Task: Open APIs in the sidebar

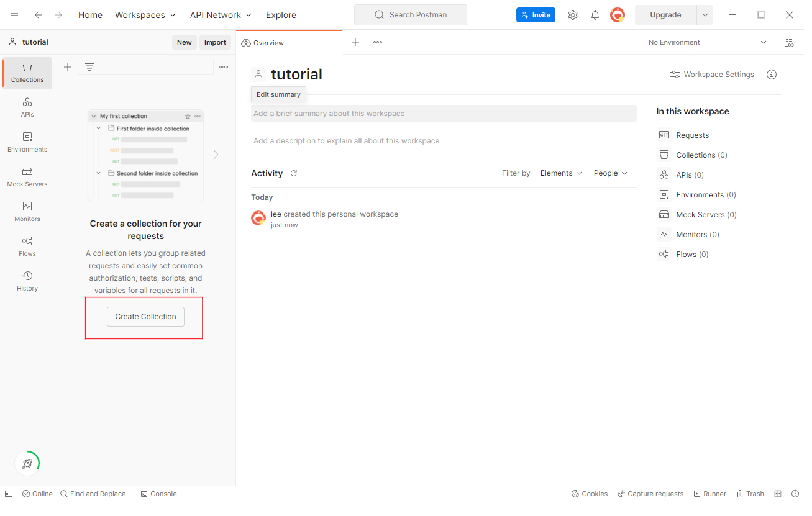Action: click(27, 107)
